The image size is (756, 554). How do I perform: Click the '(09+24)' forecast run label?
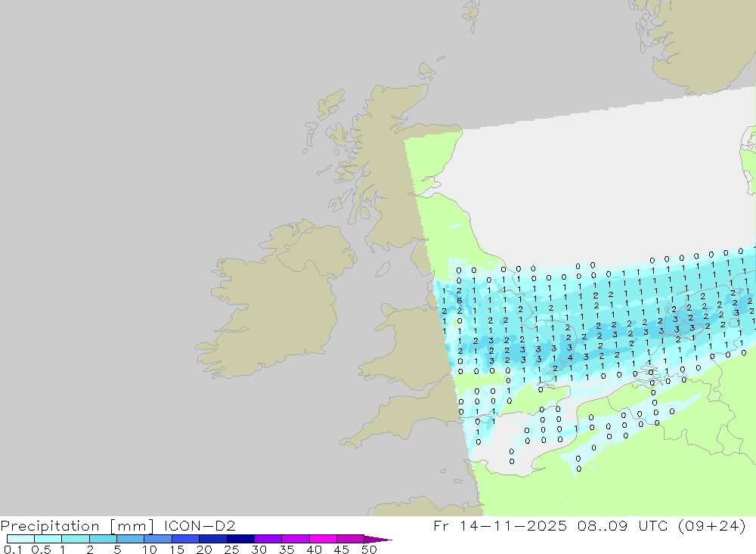(x=711, y=525)
